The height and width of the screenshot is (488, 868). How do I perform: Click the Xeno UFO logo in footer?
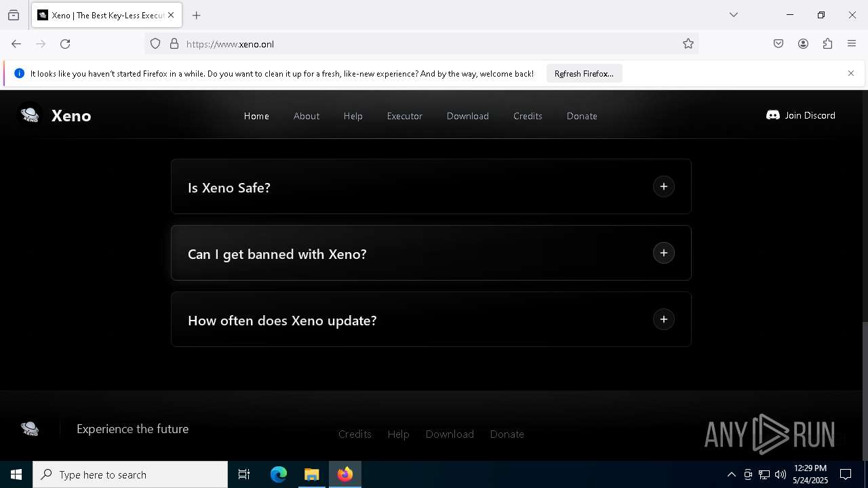pyautogui.click(x=30, y=428)
